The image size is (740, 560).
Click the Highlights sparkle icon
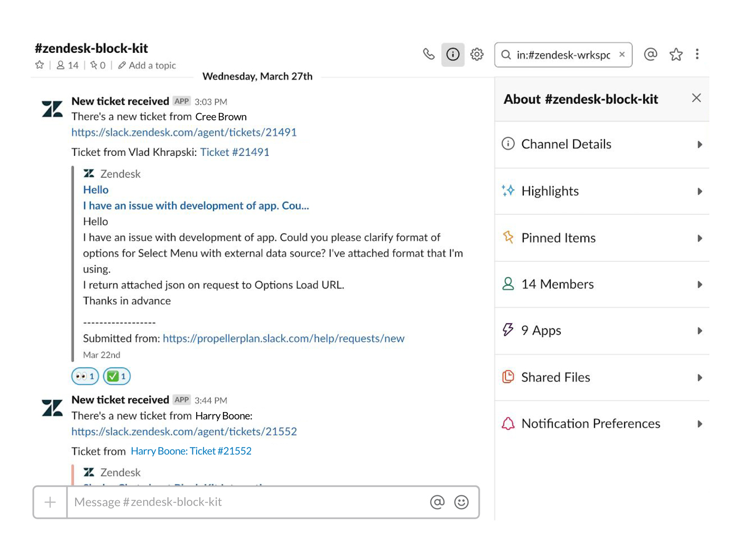point(508,191)
